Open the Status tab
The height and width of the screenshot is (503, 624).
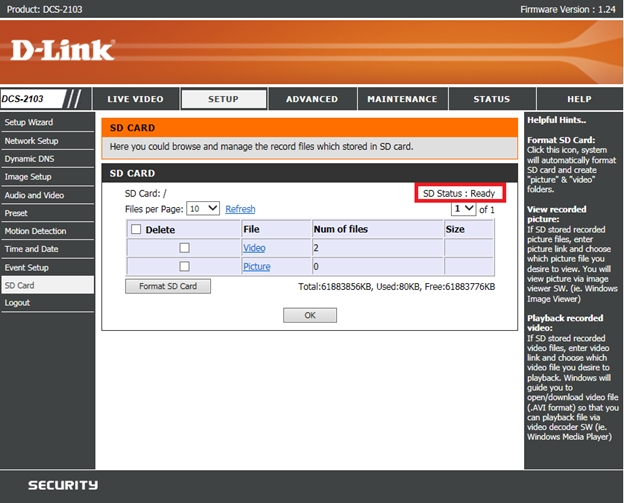(491, 99)
